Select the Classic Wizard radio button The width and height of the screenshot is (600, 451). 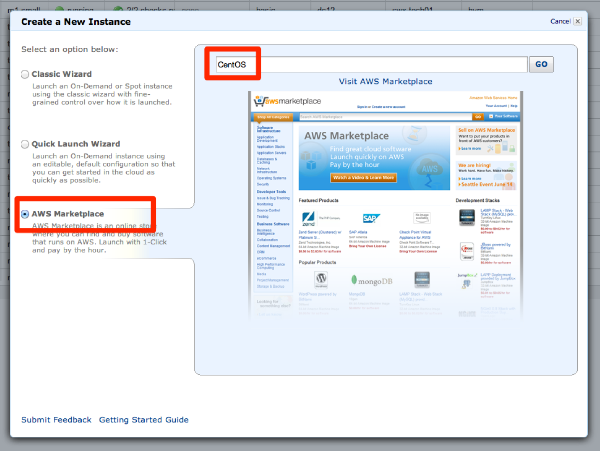tap(25, 74)
